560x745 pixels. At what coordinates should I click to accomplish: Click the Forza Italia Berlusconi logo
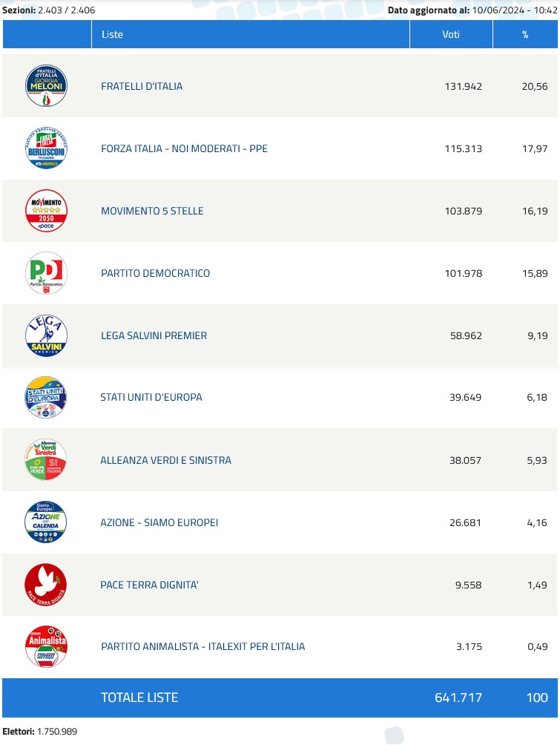coord(46,148)
